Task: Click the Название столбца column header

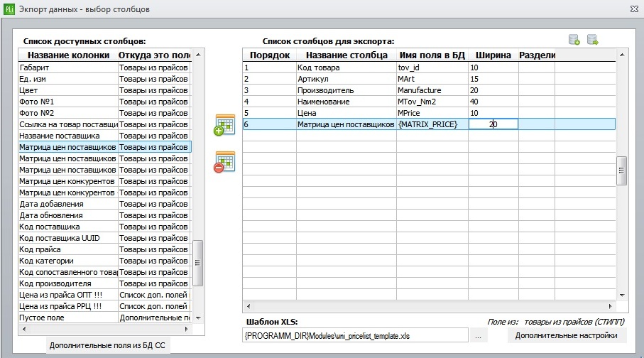Action: pyautogui.click(x=346, y=55)
